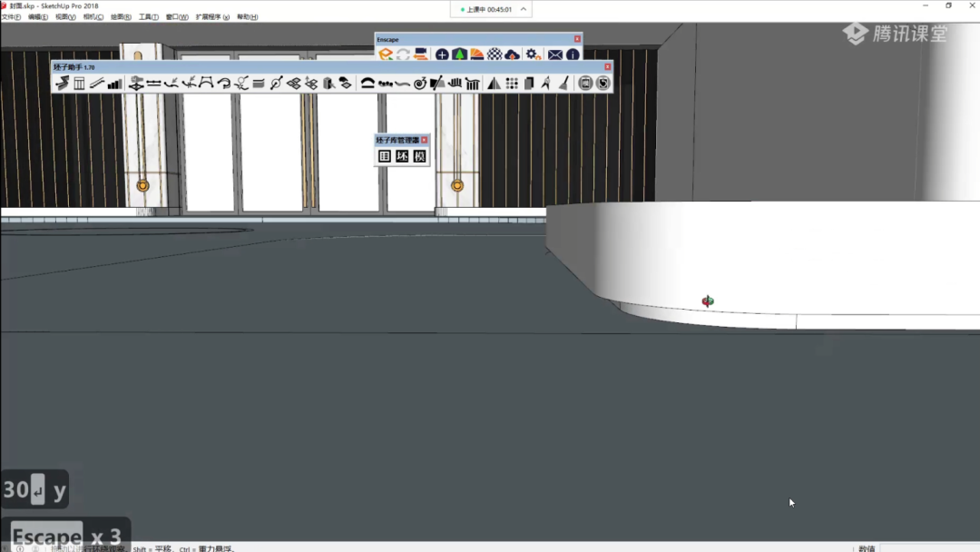Click the escalator icon in 坯子助手 toolbar

(x=96, y=84)
